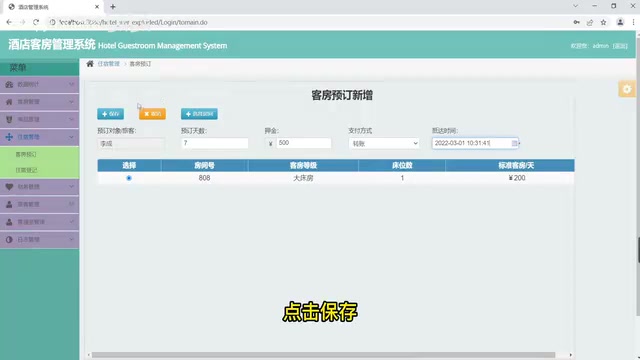Click the horizontal scrollbar at page bottom
Image resolution: width=640 pixels, height=360 pixels.
(323, 355)
